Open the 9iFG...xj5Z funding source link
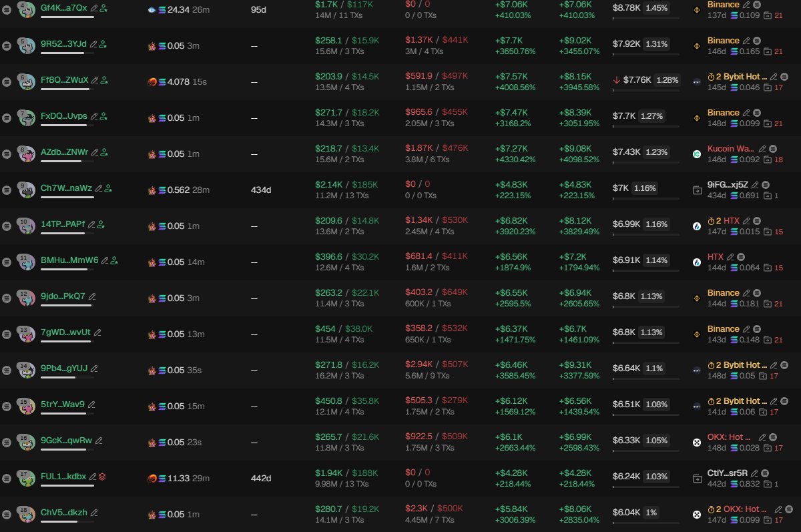Viewport: 801px width, 532px height. [728, 185]
